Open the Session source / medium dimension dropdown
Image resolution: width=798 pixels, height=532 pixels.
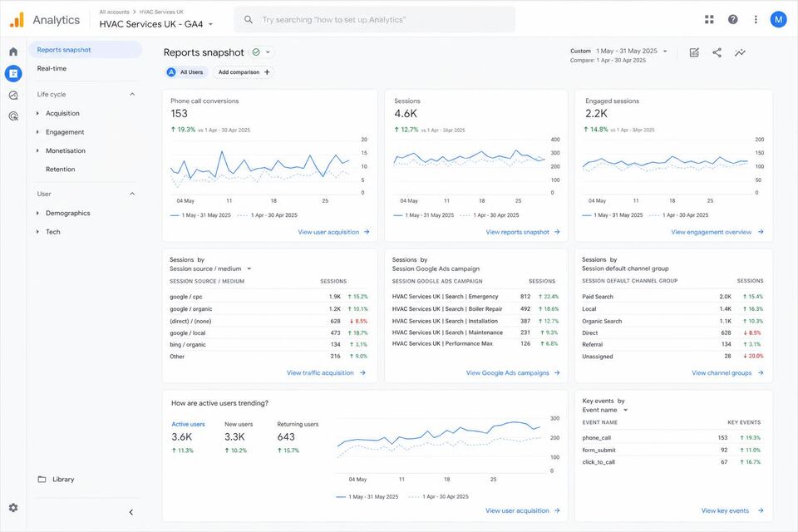[x=210, y=268]
